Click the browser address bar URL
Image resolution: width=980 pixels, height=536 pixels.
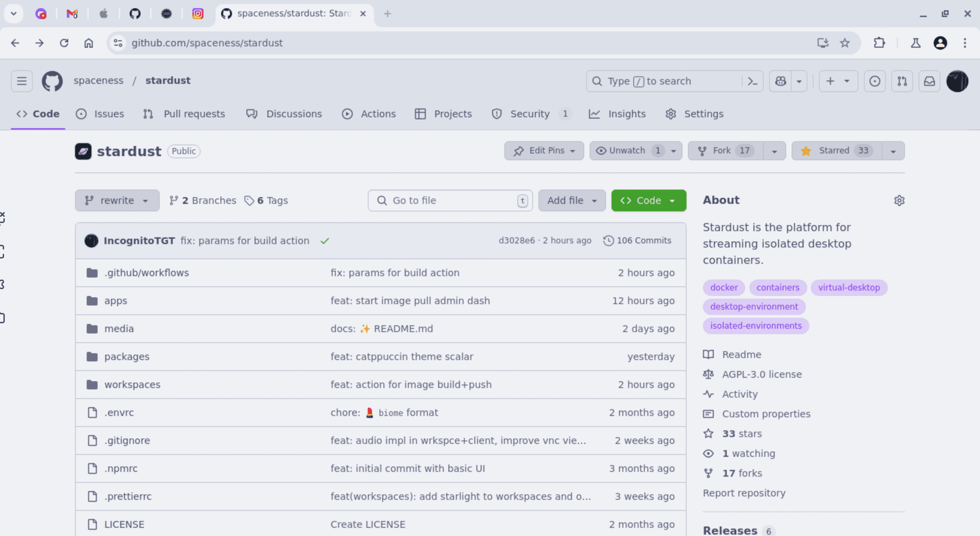pos(207,43)
